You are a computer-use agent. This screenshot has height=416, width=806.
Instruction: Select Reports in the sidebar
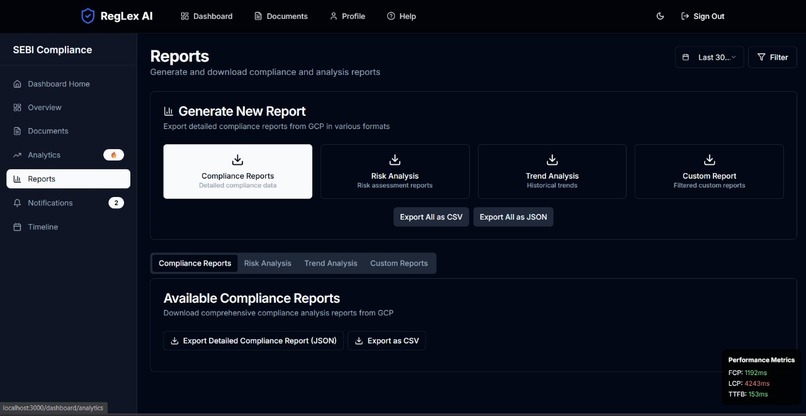point(68,179)
